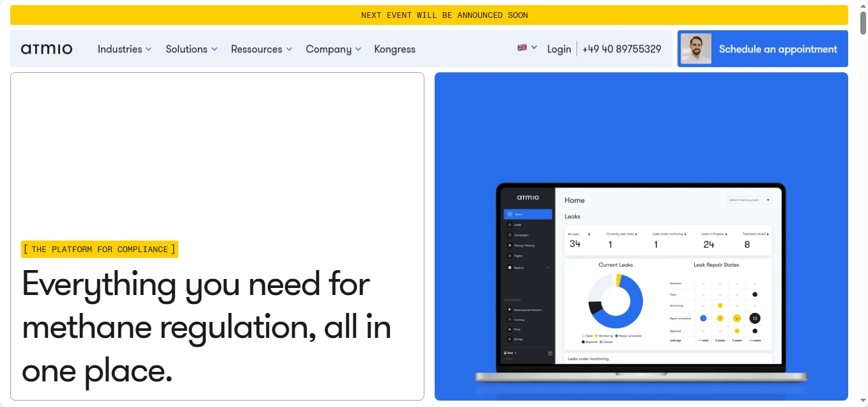The image size is (868, 407).
Task: Open the Ressources menu
Action: [x=261, y=49]
